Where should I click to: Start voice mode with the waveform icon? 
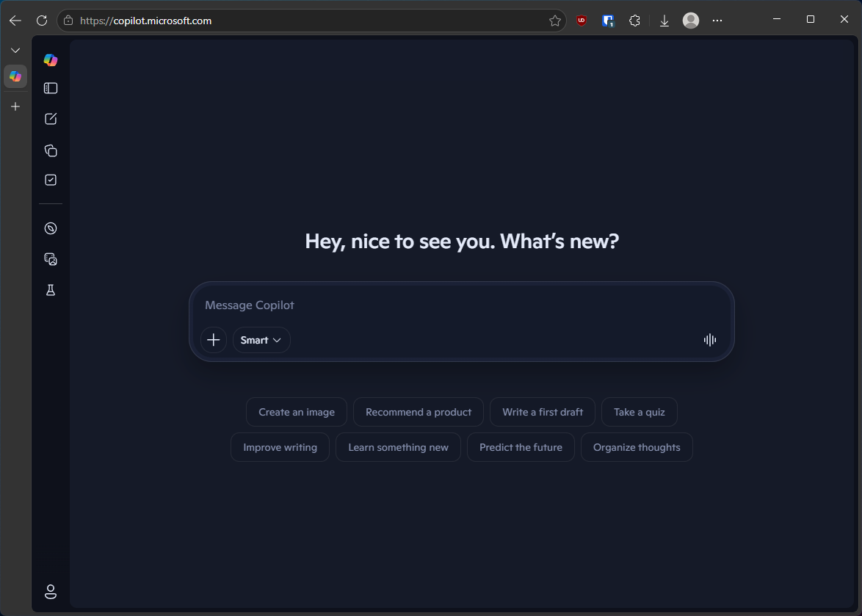coord(709,339)
